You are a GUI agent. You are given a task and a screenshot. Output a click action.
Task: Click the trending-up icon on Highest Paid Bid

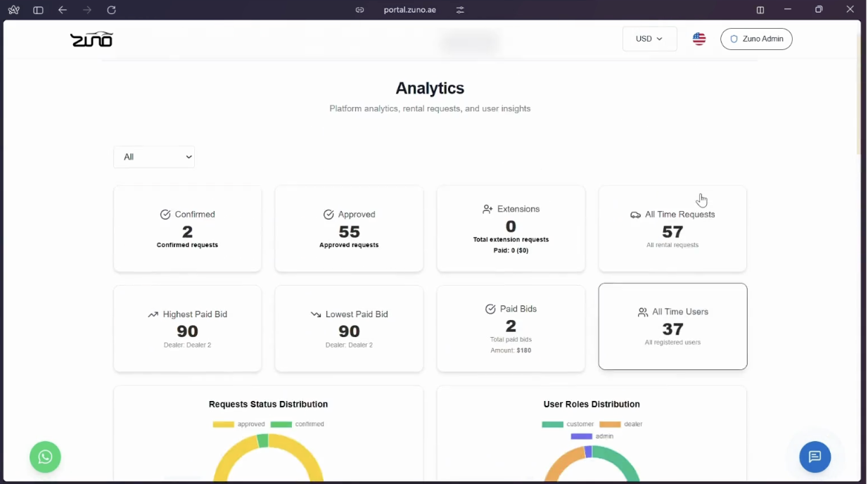(x=153, y=314)
